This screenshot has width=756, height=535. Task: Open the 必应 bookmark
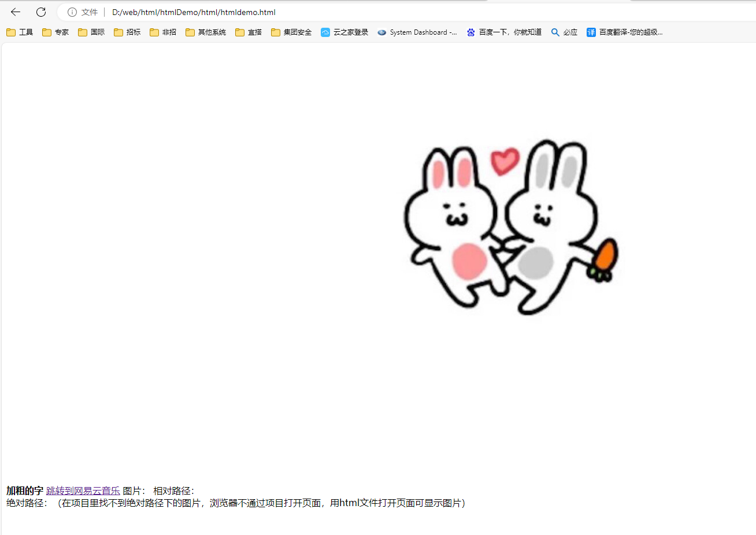pyautogui.click(x=564, y=32)
